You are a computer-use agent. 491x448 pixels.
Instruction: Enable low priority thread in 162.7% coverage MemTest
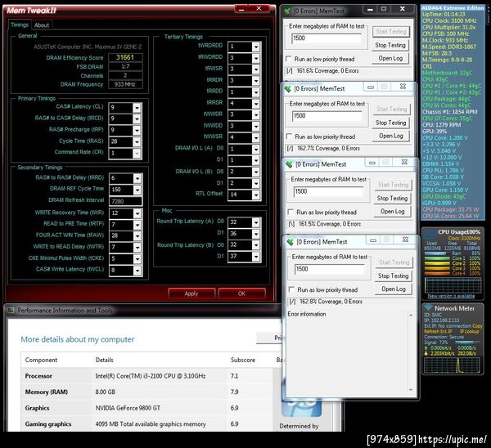click(x=289, y=137)
